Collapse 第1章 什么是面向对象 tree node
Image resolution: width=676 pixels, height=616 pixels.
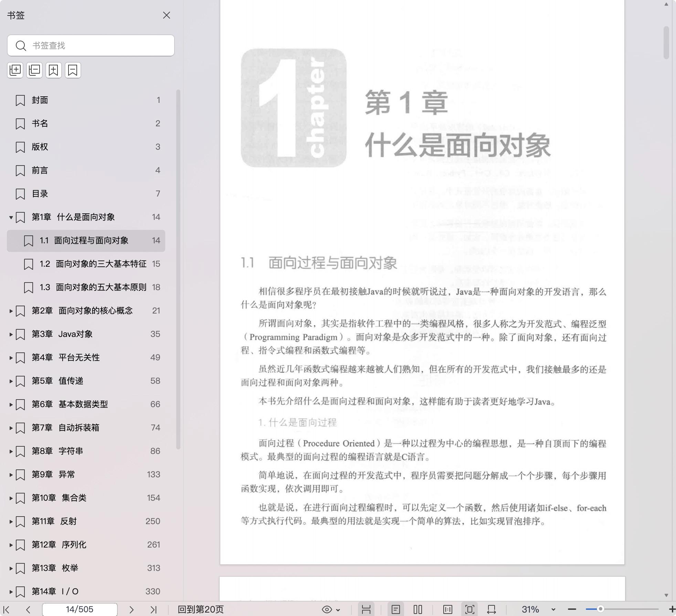(11, 217)
